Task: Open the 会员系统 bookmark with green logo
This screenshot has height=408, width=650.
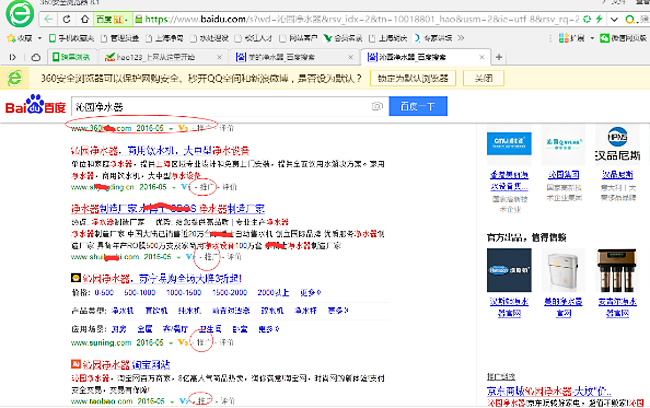Action: pyautogui.click(x=343, y=38)
